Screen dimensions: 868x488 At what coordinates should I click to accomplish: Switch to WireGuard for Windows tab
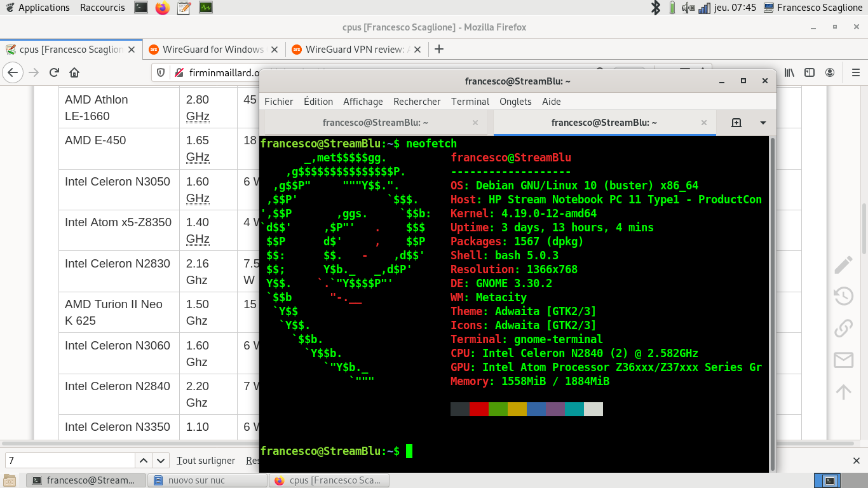coord(212,50)
